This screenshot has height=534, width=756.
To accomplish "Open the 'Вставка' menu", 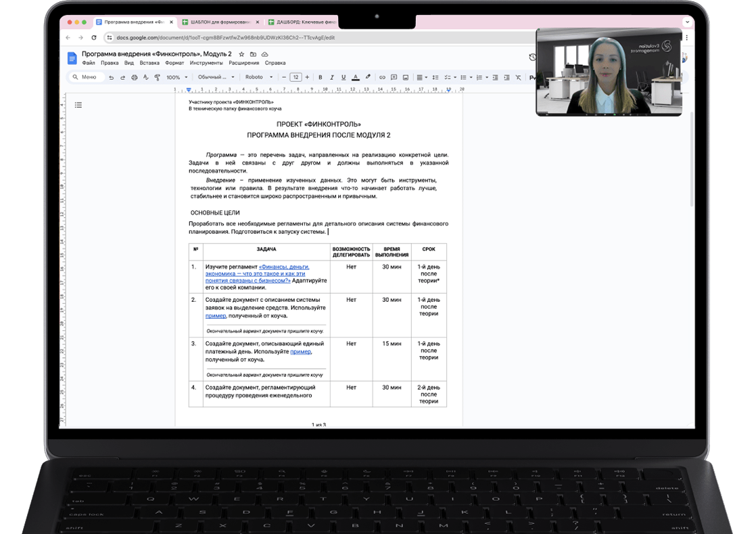I will click(x=149, y=63).
